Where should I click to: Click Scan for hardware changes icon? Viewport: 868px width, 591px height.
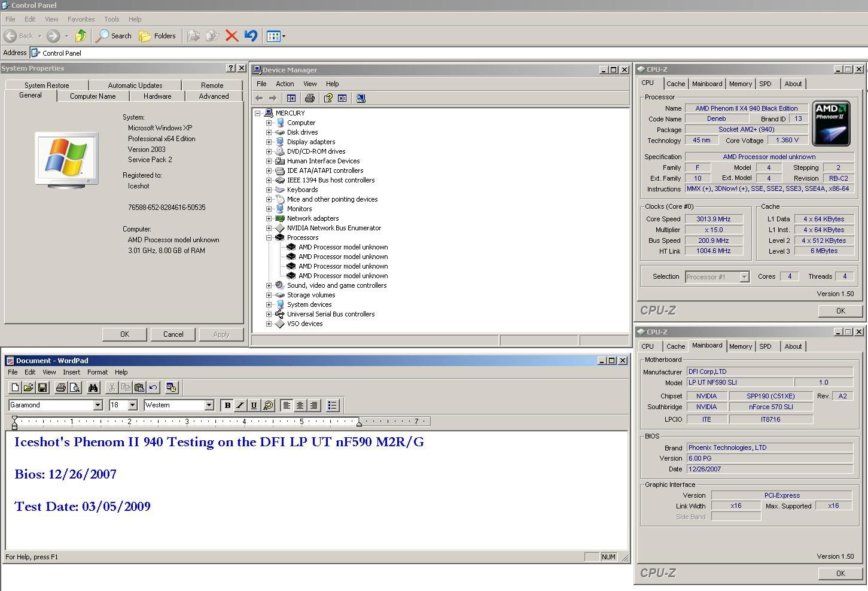pos(361,98)
